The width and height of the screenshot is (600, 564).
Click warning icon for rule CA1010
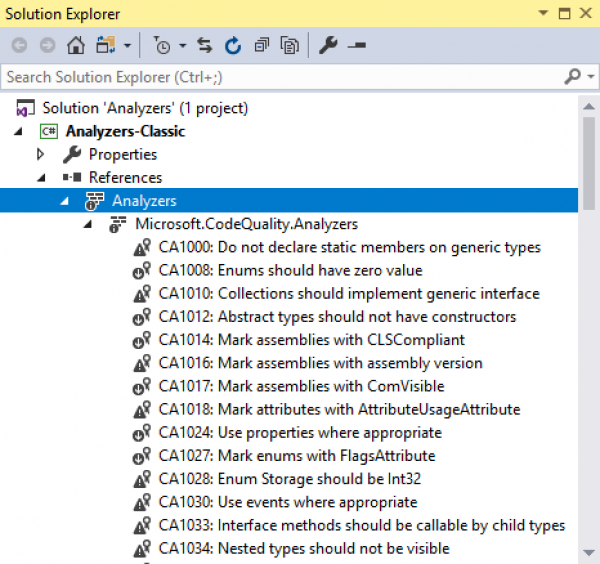coord(142,293)
